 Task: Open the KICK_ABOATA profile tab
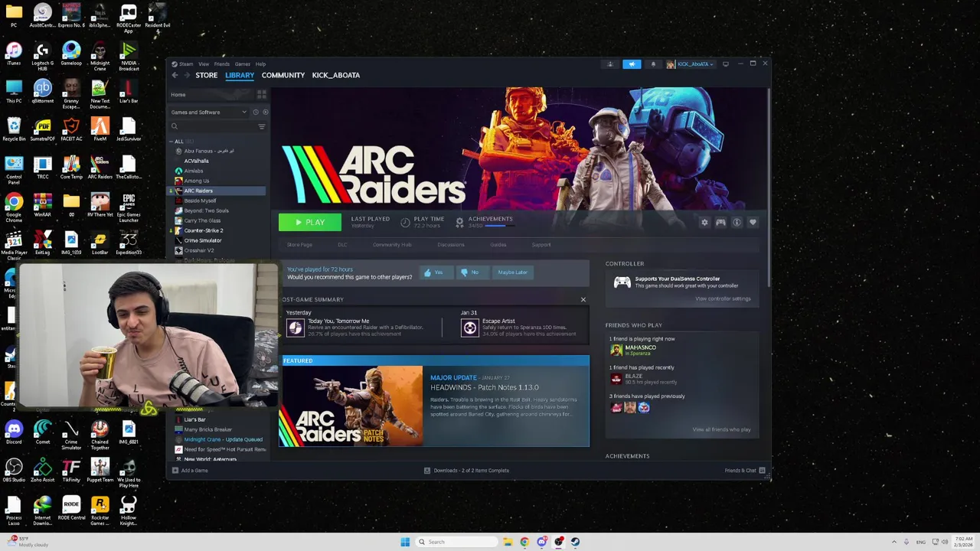336,75
